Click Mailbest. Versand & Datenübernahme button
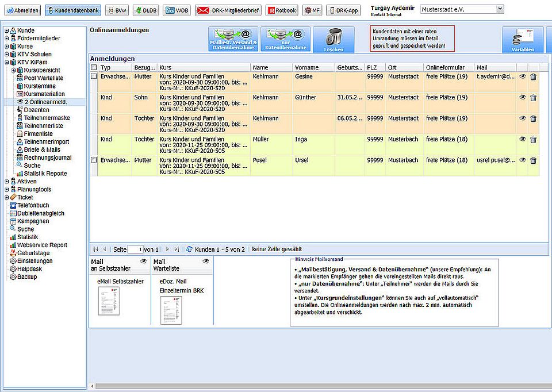 (233, 40)
